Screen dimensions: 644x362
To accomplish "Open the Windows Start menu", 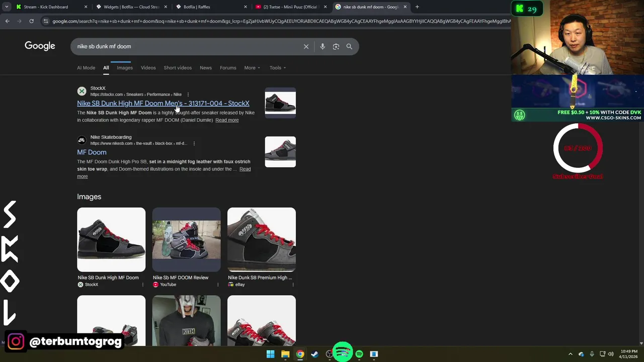I will click(x=270, y=354).
